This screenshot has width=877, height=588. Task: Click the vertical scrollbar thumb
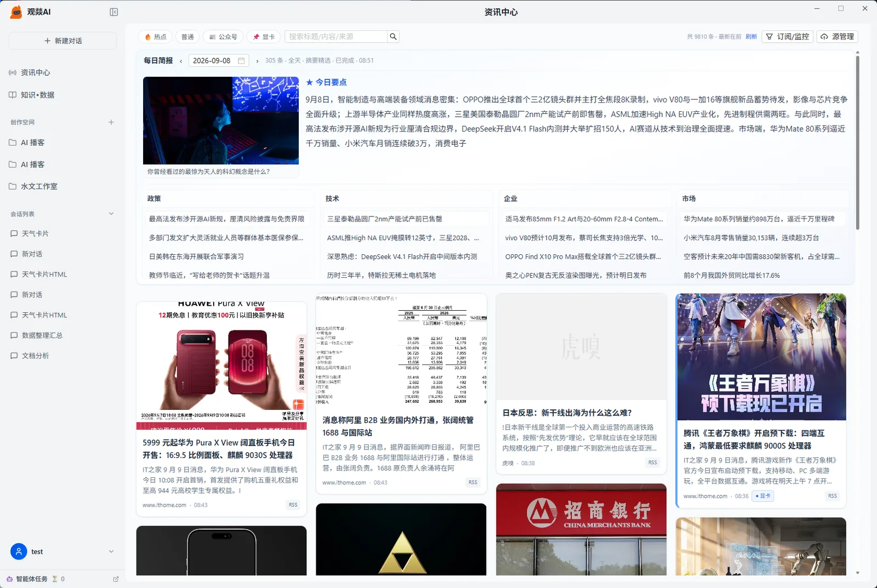pyautogui.click(x=857, y=141)
